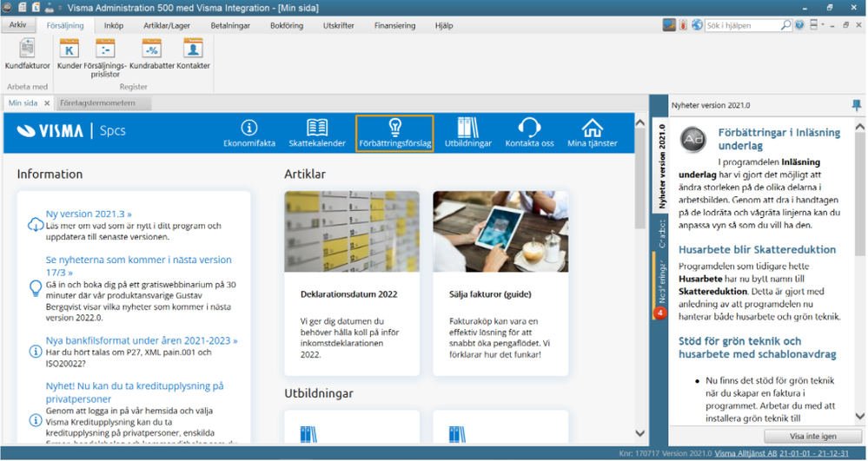Screen dimensions: 868x461
Task: Click the books icon on right Utbildningar card
Action: (x=457, y=434)
